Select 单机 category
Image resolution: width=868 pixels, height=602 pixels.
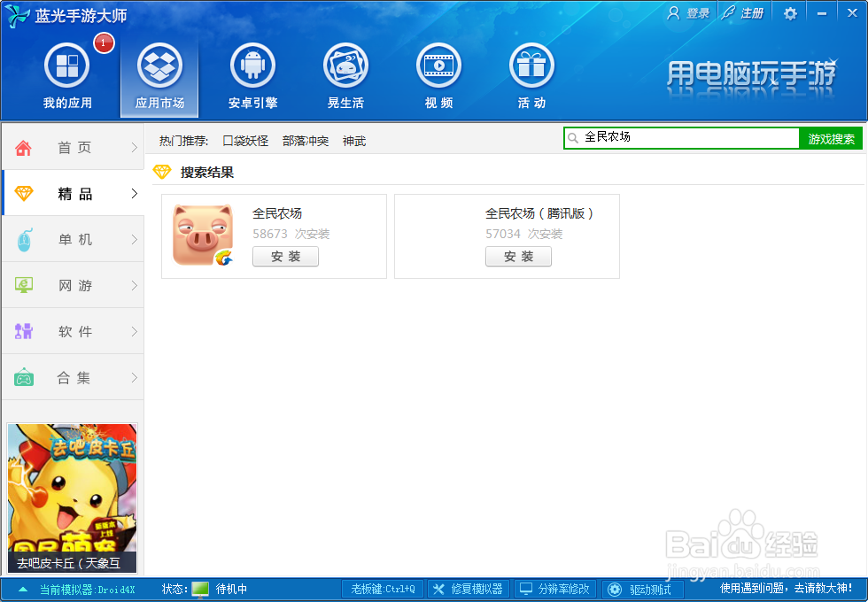tap(73, 239)
